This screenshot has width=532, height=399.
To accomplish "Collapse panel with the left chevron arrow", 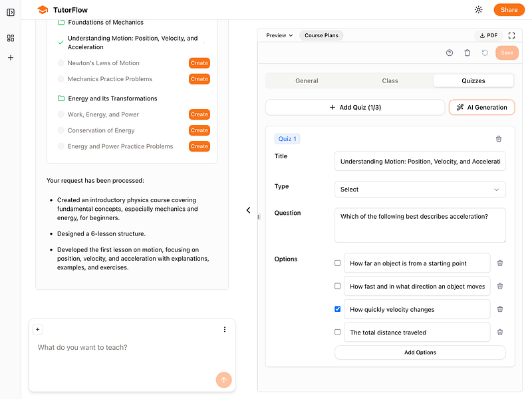I will 248,210.
